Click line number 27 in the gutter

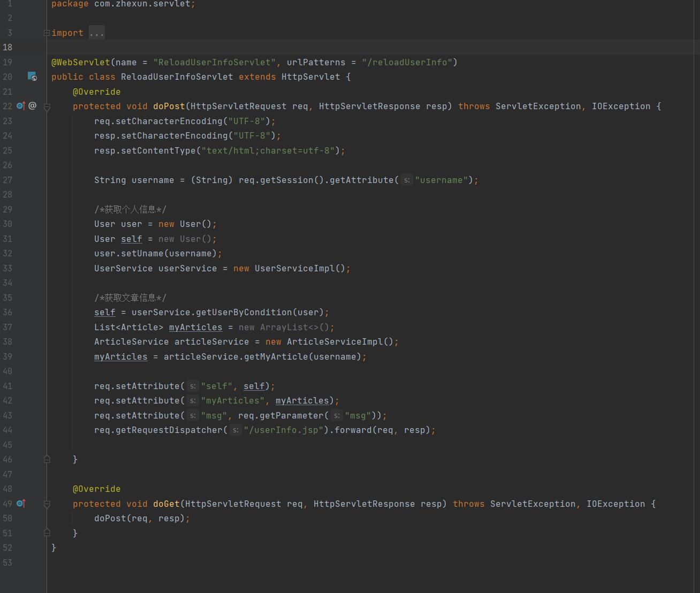click(7, 180)
